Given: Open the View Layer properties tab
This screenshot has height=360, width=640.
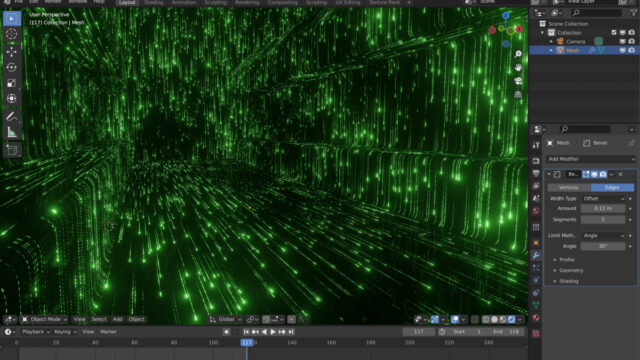Looking at the screenshot, I should point(536,186).
